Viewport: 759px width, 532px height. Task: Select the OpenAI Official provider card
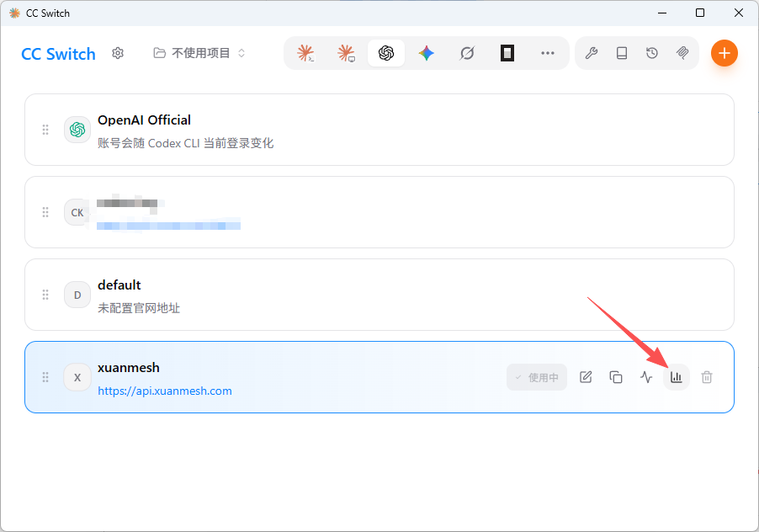pos(379,130)
